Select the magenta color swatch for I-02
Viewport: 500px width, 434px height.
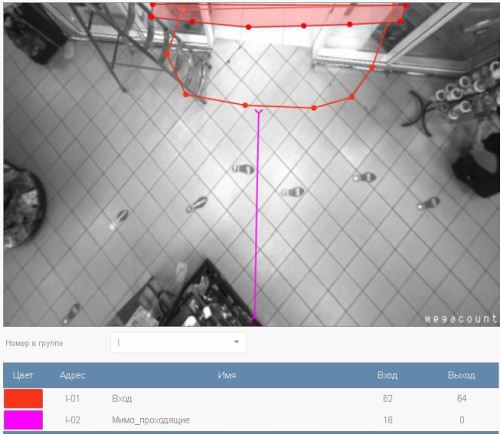[x=23, y=420]
